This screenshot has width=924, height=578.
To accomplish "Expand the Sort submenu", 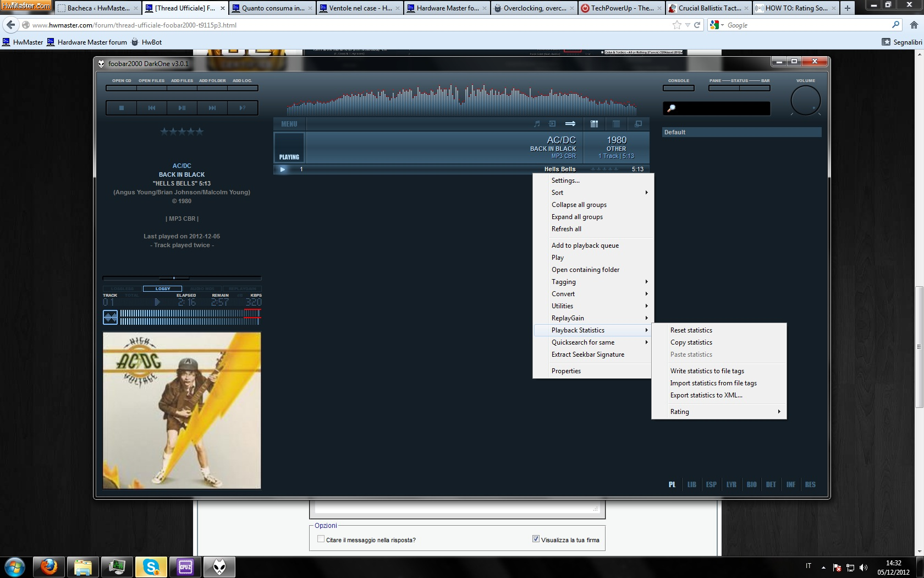I will pyautogui.click(x=593, y=193).
